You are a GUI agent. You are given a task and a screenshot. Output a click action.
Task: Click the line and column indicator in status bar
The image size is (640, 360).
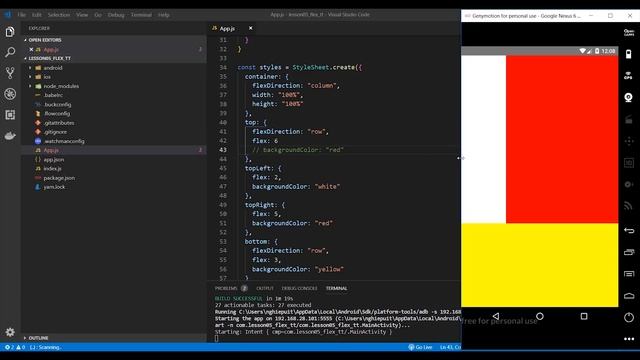(x=450, y=347)
